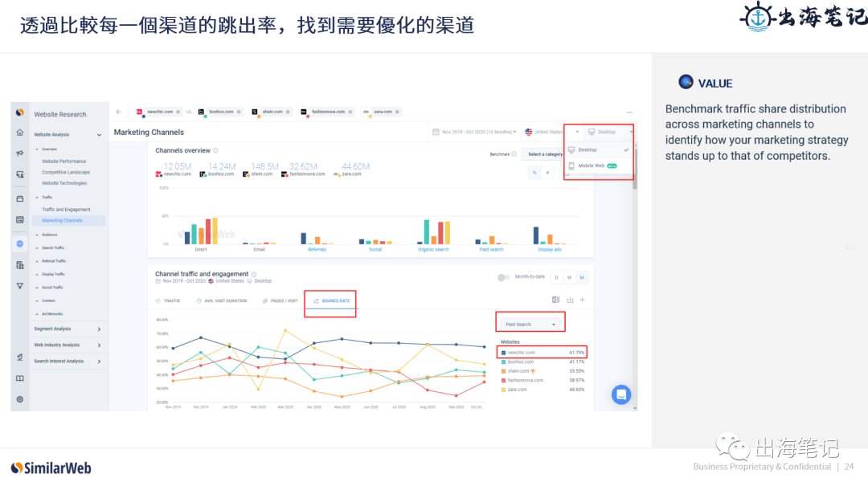This screenshot has width=868, height=486.
Task: Open the Select a category benchmark dropdown
Action: tap(543, 154)
